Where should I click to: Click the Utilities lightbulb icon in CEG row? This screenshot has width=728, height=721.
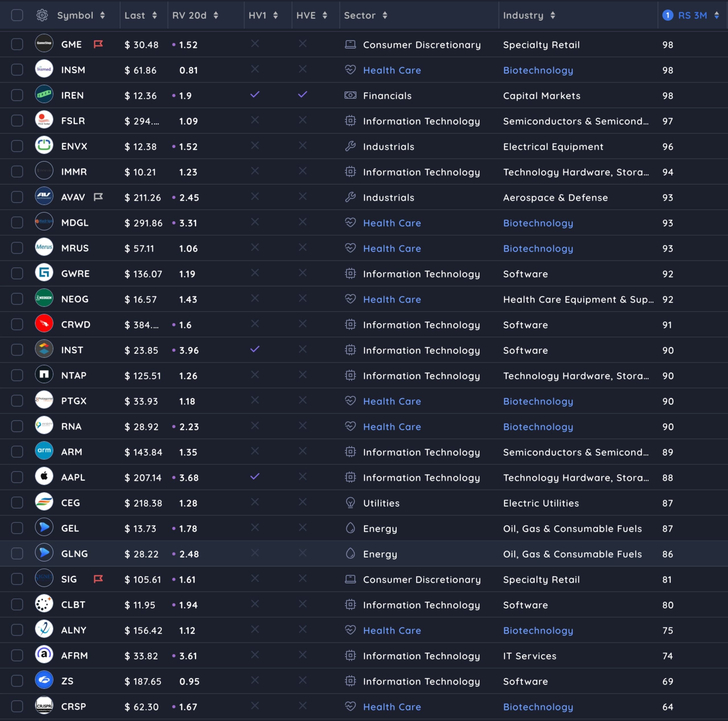[350, 503]
